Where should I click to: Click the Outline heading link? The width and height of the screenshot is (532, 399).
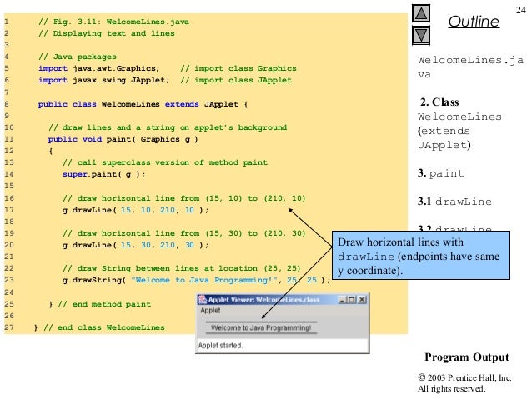(x=474, y=22)
